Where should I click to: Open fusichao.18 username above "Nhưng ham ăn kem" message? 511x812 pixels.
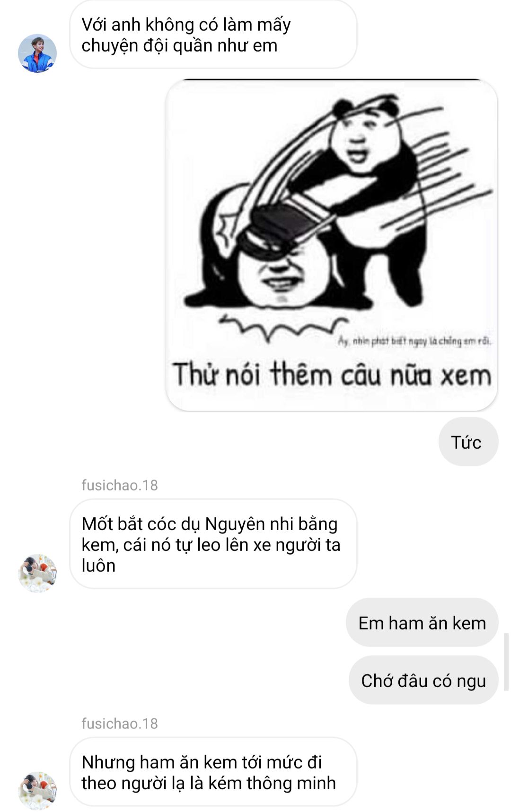pos(120,723)
